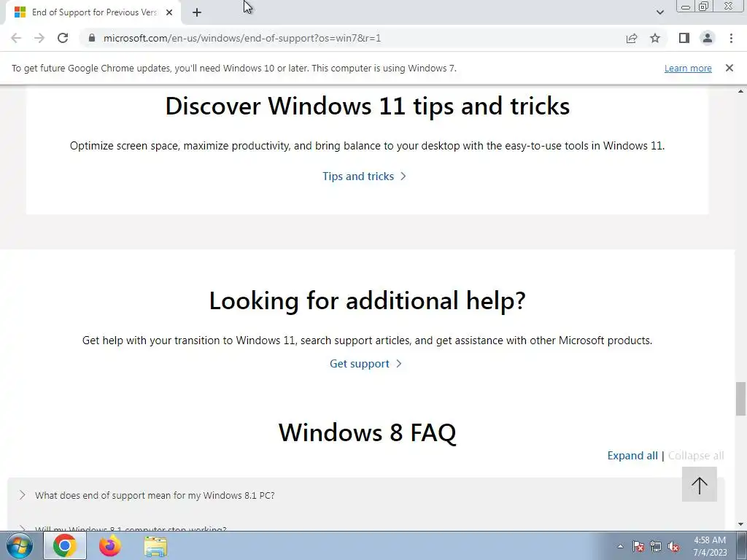This screenshot has width=747, height=560.
Task: Click chevron beside Windows 8.1 PC question
Action: [22, 495]
